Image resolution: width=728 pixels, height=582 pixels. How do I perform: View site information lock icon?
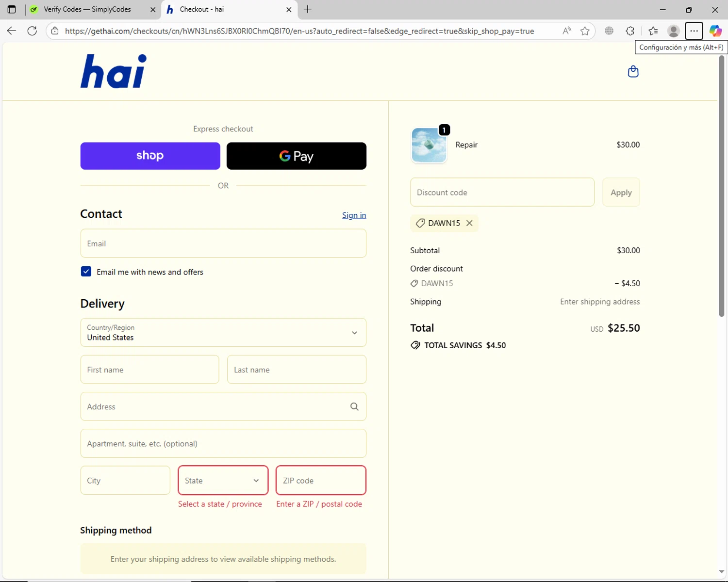(55, 31)
